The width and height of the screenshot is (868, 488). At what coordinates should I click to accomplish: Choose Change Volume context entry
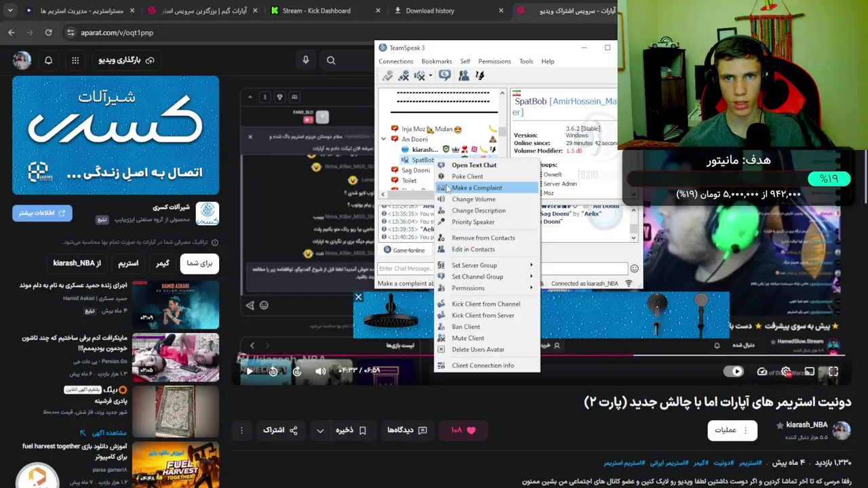coord(487,199)
